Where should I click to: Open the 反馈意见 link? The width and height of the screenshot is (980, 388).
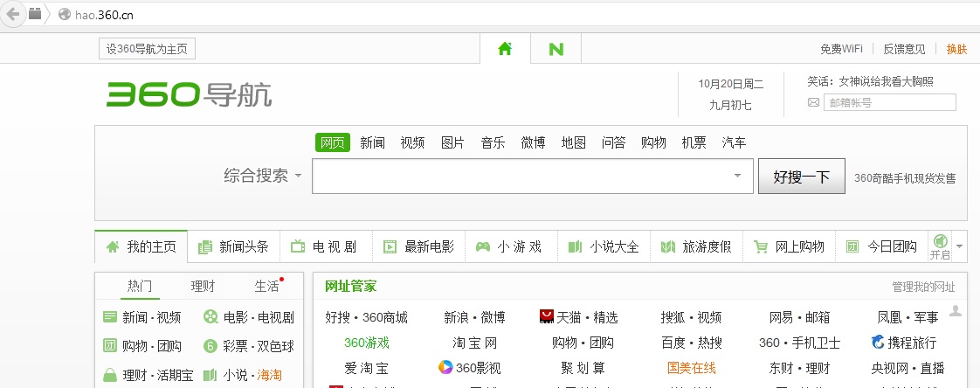tap(904, 49)
